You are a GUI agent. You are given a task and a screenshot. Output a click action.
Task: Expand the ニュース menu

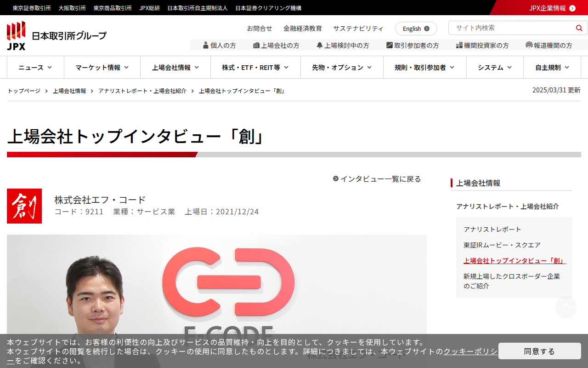click(35, 67)
